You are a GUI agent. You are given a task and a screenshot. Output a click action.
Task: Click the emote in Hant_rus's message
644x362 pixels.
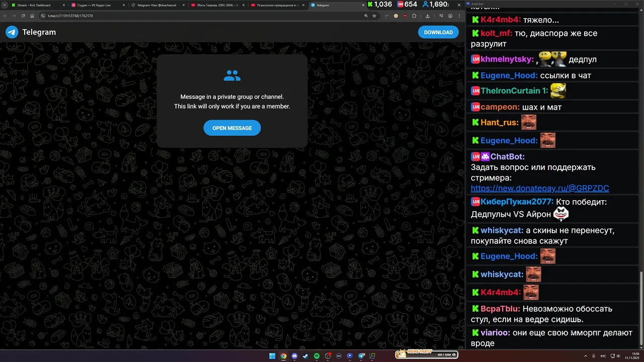pyautogui.click(x=528, y=122)
